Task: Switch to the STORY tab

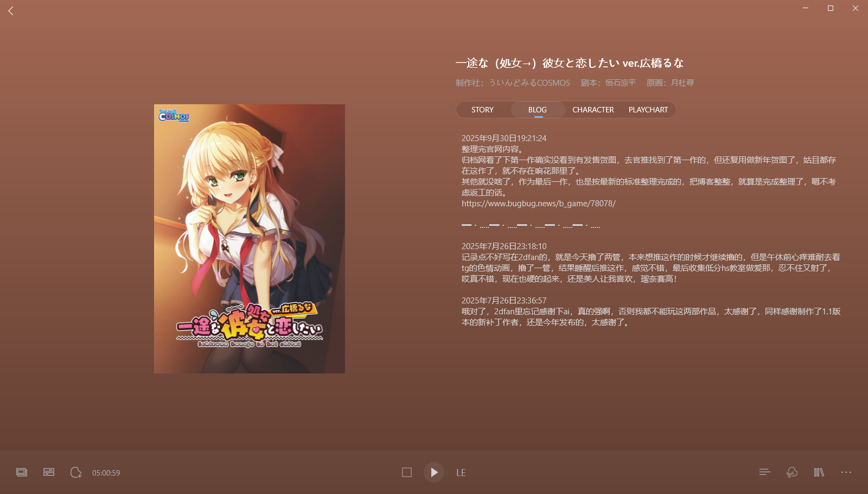Action: (x=482, y=110)
